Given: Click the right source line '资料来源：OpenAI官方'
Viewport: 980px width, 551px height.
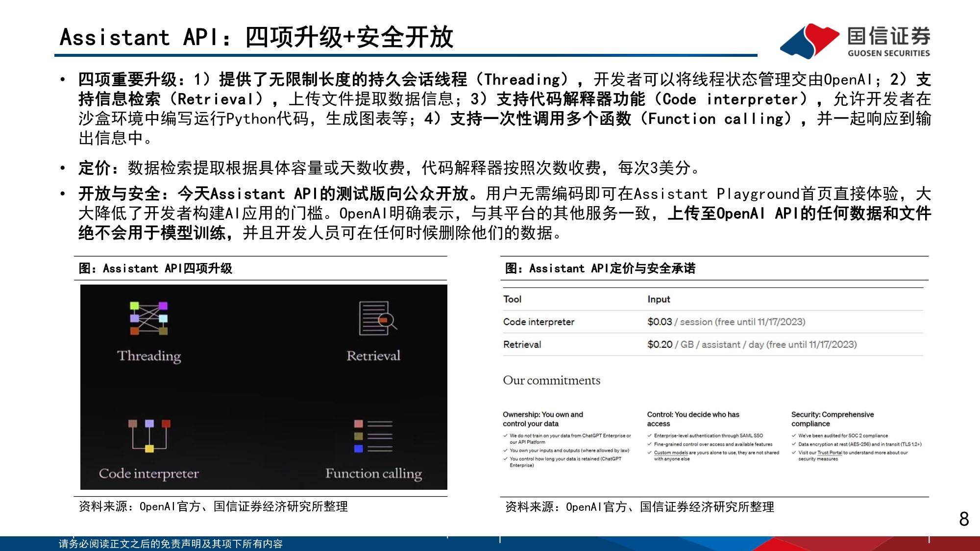Looking at the screenshot, I should point(639,507).
